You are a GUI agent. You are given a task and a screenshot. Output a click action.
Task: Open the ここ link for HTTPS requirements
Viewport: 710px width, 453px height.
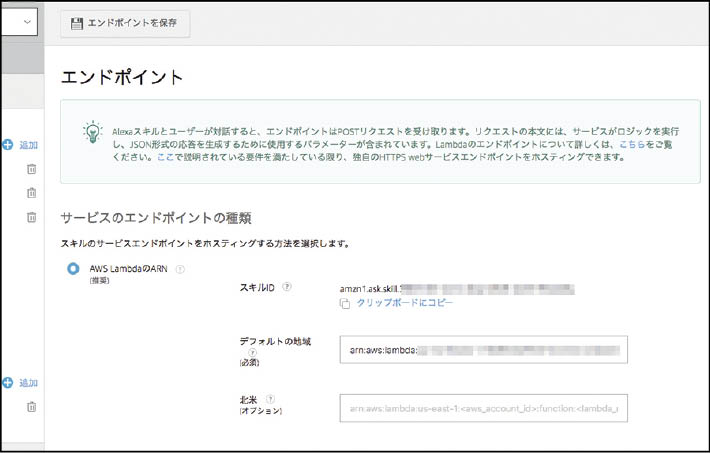[165, 157]
